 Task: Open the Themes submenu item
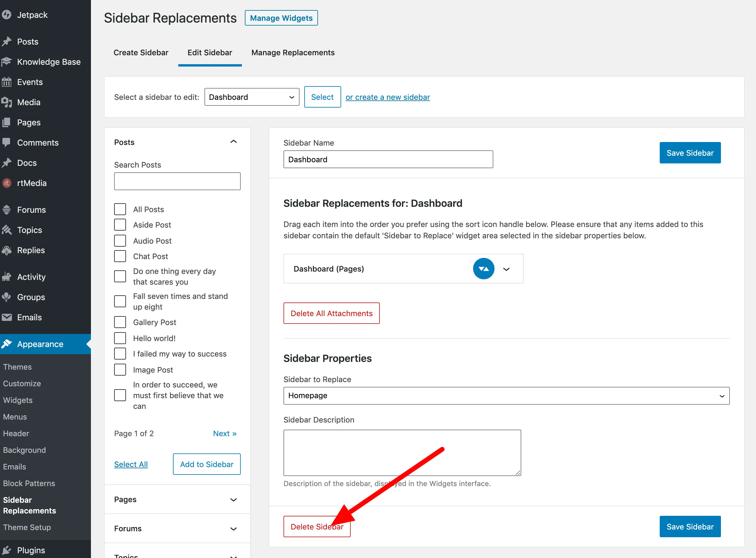[17, 367]
